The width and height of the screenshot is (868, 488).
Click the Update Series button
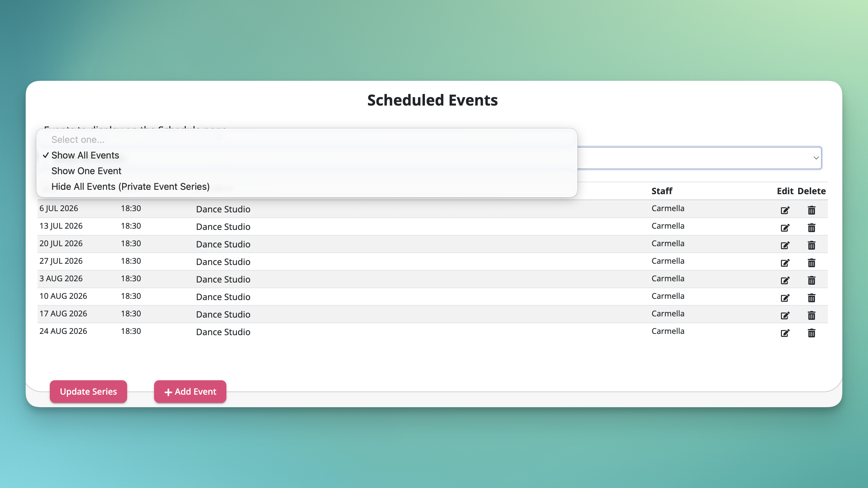click(x=88, y=392)
